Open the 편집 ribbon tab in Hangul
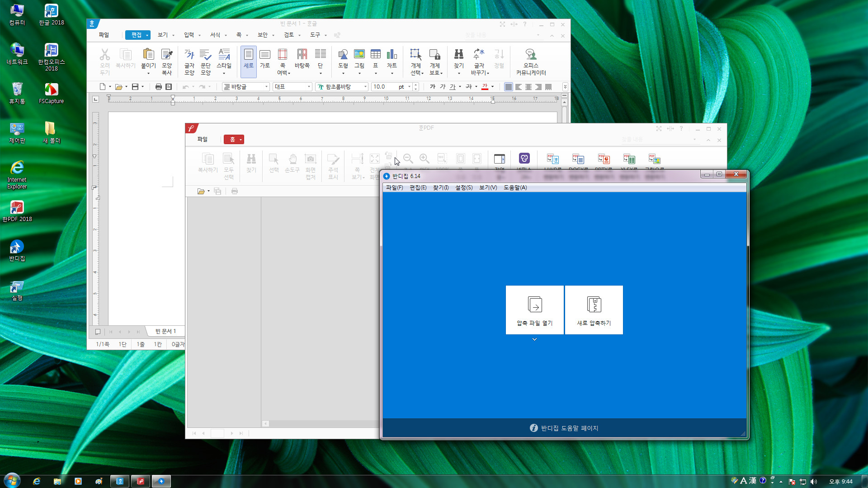This screenshot has width=868, height=488. [137, 35]
